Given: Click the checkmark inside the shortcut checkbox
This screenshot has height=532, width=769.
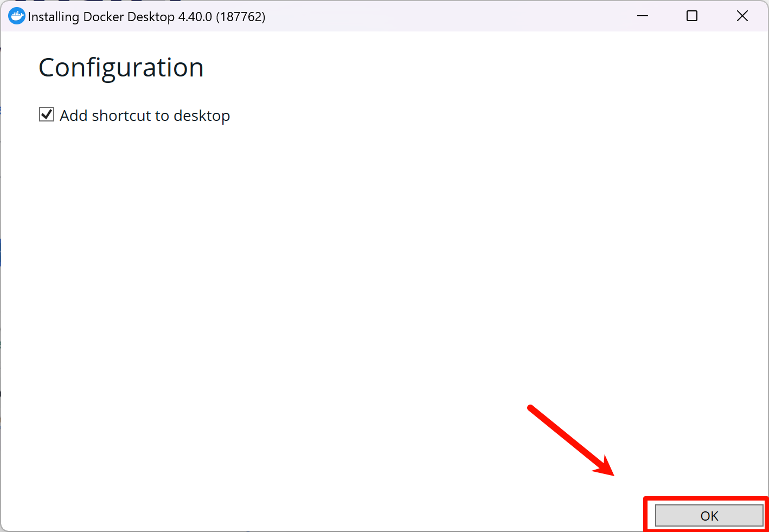Looking at the screenshot, I should pos(47,114).
